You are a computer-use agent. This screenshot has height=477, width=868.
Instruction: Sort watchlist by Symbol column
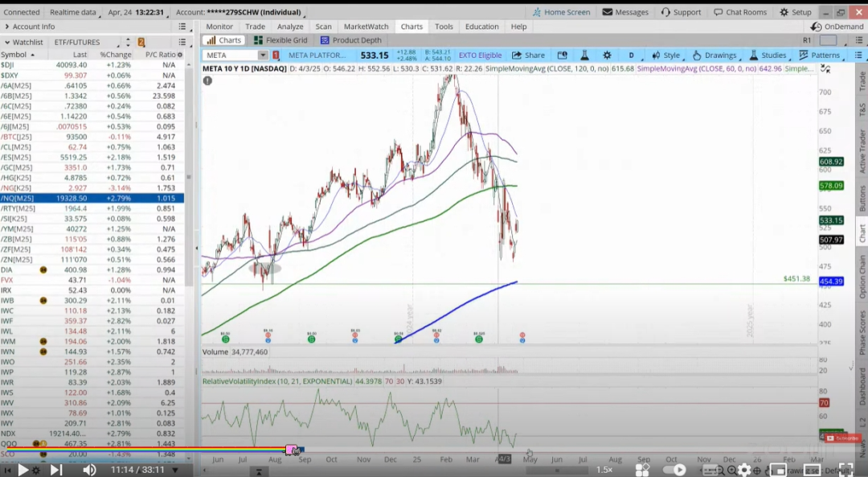point(18,54)
